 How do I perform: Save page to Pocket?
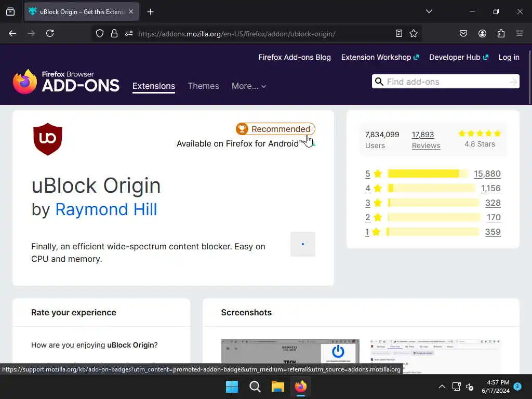coord(463,33)
